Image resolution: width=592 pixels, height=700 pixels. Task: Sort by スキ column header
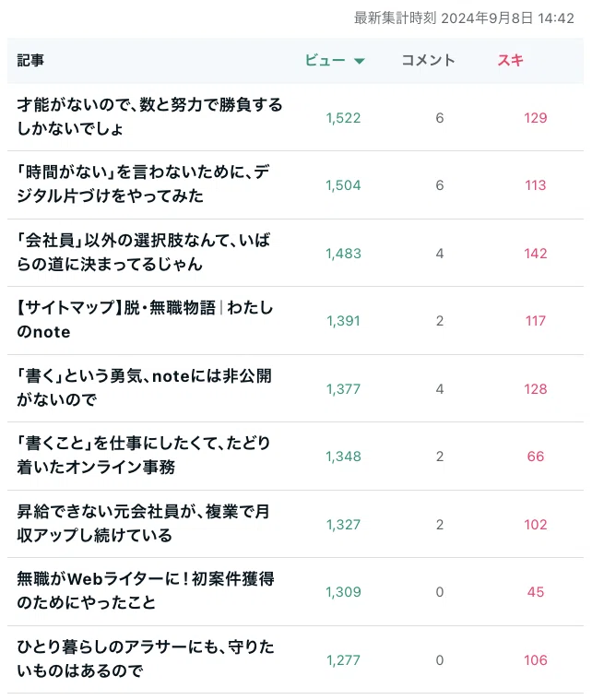(510, 60)
